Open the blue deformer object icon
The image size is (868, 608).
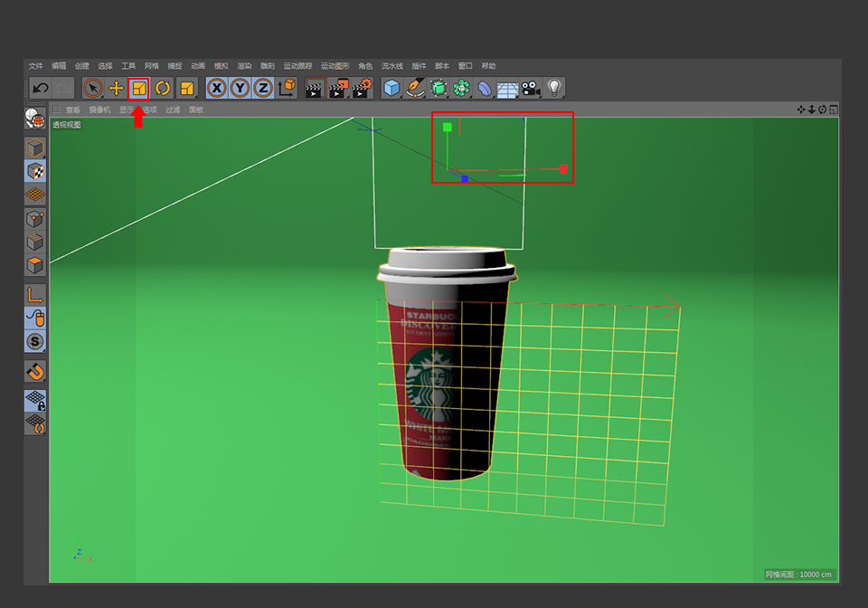pos(485,88)
